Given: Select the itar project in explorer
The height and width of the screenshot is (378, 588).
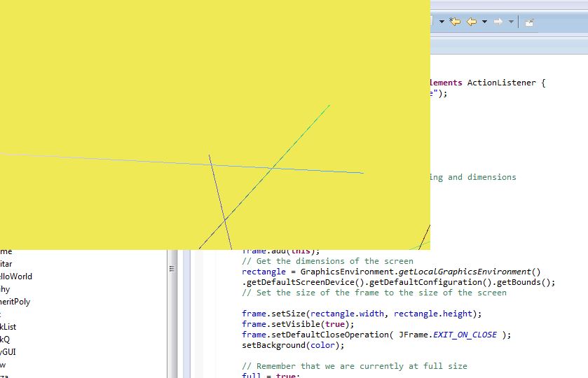Looking at the screenshot, I should pyautogui.click(x=6, y=264).
